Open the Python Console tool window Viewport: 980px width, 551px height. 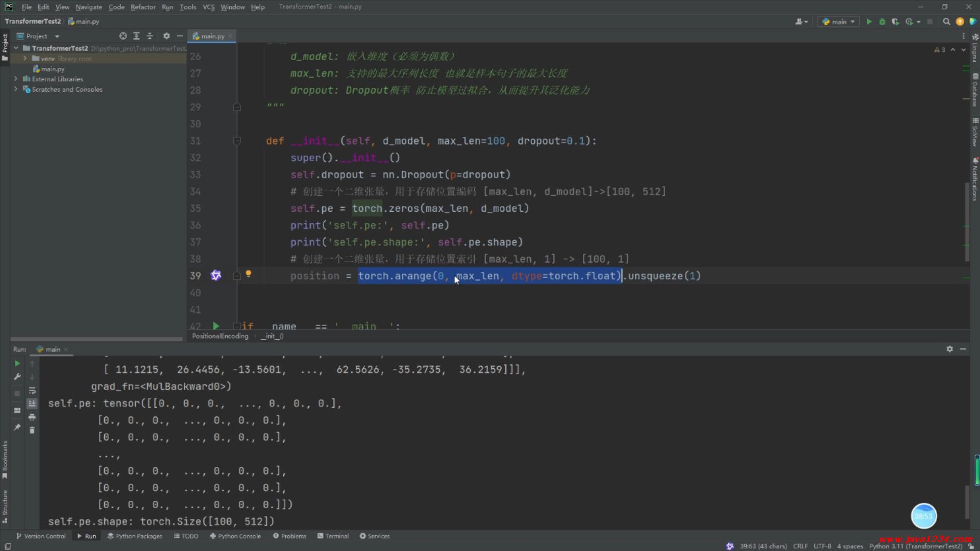(x=235, y=536)
